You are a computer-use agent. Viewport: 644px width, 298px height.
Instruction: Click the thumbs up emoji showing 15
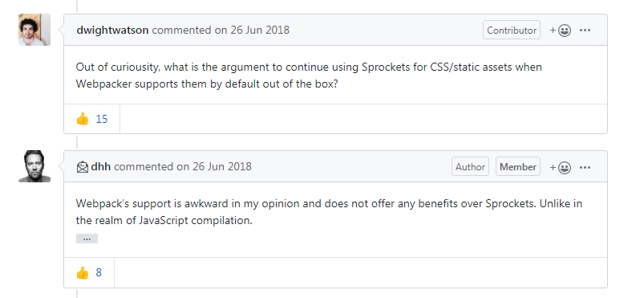[83, 119]
